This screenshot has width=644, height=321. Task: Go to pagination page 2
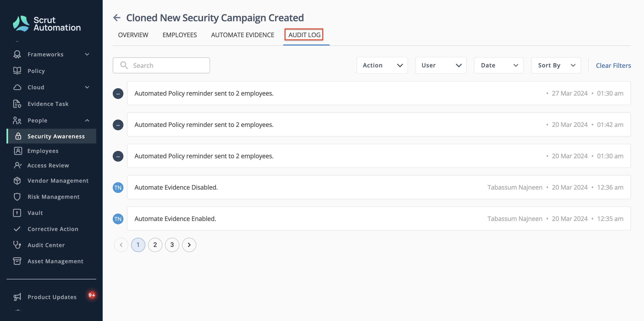click(155, 245)
